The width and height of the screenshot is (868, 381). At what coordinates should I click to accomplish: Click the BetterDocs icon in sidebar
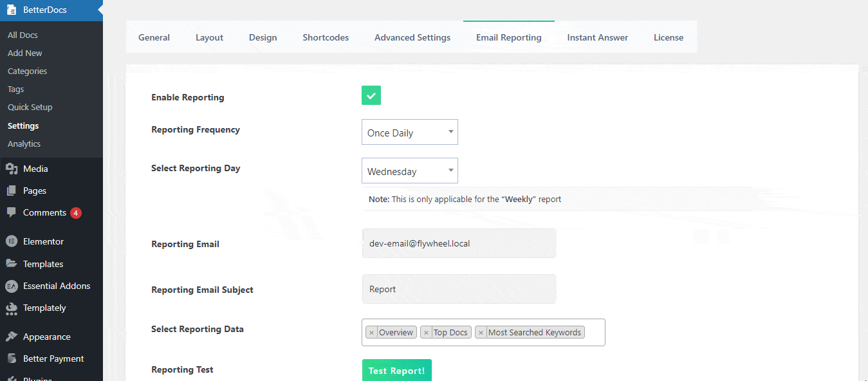tap(12, 10)
